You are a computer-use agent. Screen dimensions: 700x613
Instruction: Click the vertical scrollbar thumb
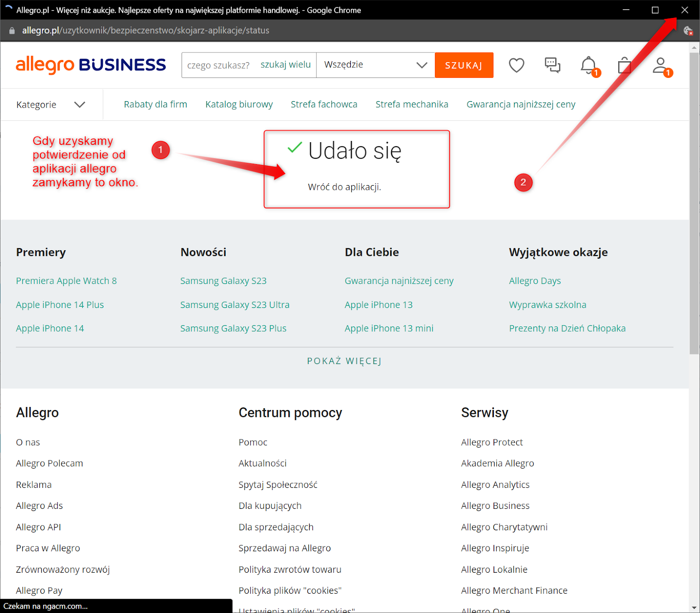tap(694, 203)
